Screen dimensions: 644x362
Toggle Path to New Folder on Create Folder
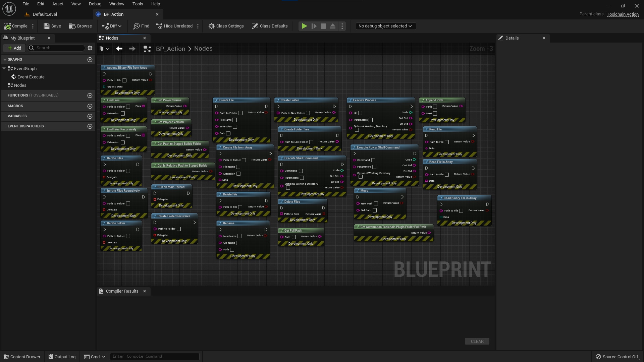[x=308, y=113]
